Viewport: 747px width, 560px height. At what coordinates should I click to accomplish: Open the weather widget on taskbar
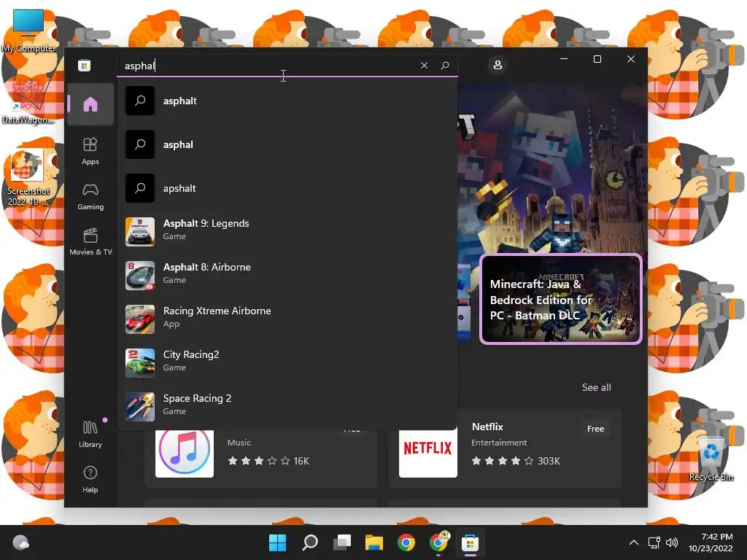coord(20,542)
